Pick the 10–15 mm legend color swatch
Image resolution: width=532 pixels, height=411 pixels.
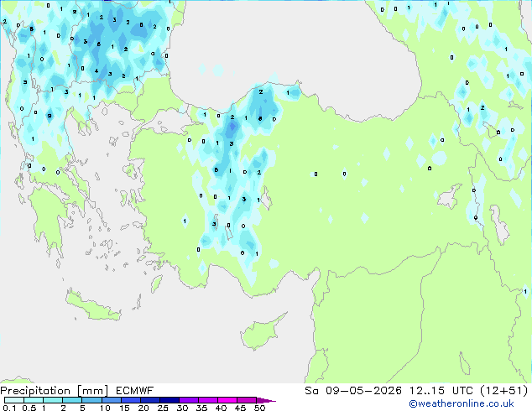pos(111,400)
